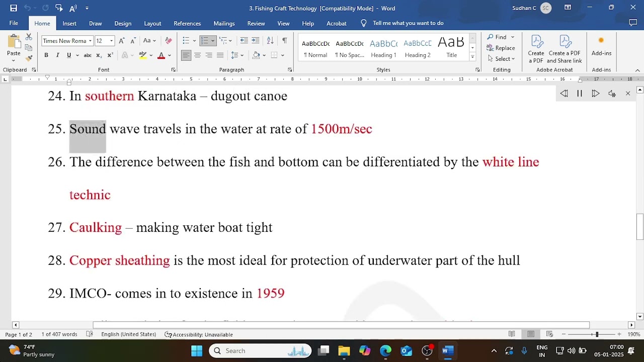This screenshot has height=362, width=644.
Task: Go to the Acrobat tab
Action: coord(337,23)
